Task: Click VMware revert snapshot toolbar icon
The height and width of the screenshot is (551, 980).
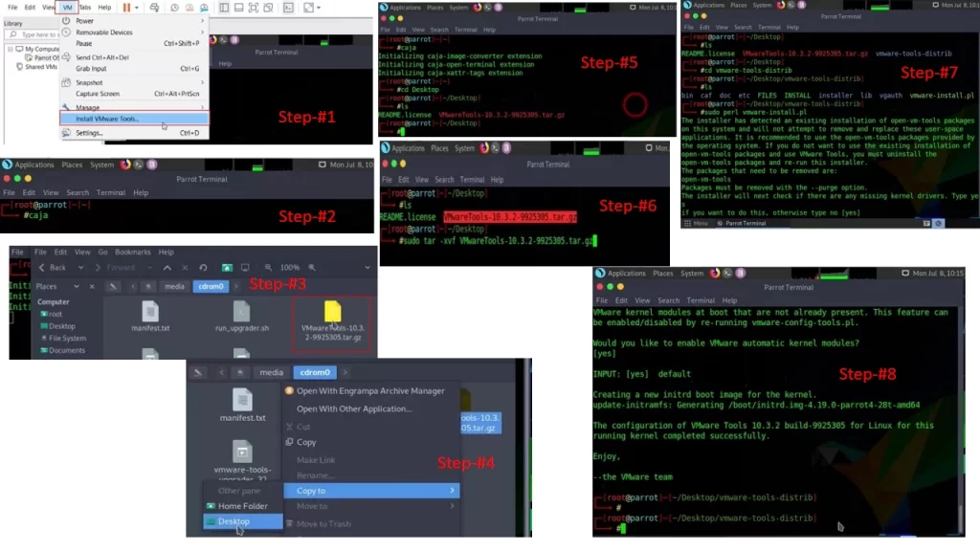Action: 189,8
